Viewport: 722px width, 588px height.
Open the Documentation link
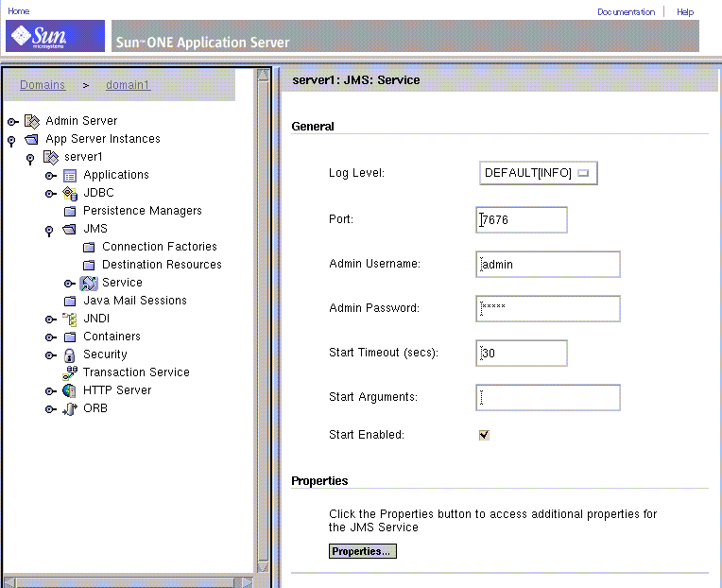(x=627, y=12)
